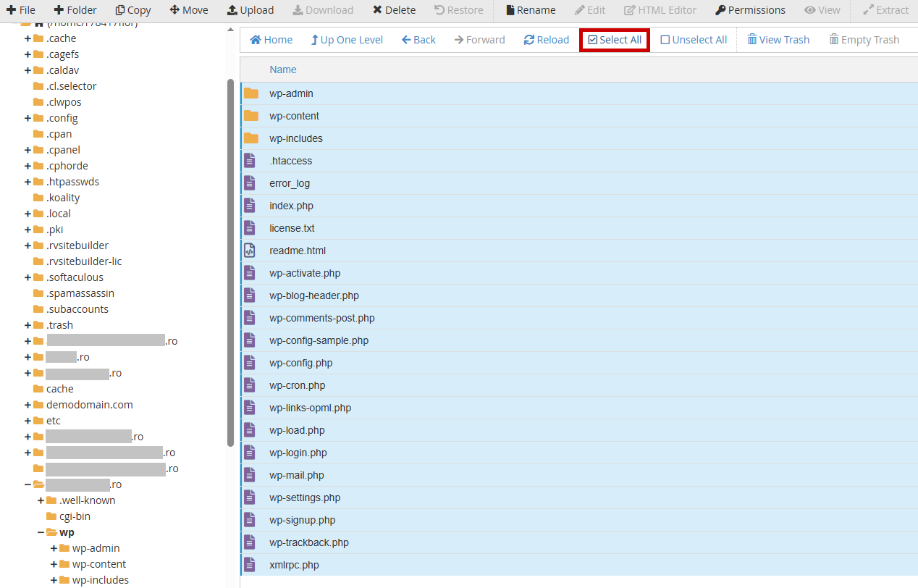Reload the file listing
This screenshot has height=588, width=918.
pos(546,39)
